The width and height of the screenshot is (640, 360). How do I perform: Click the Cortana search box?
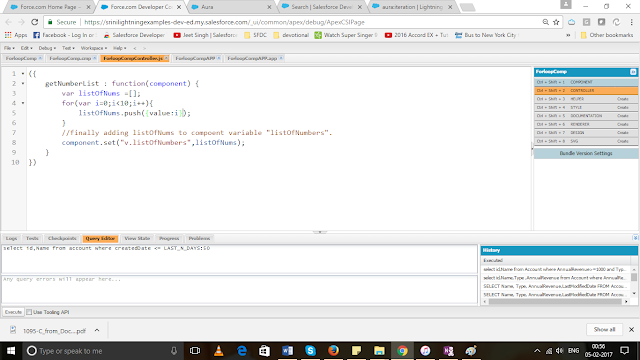pyautogui.click(x=102, y=351)
